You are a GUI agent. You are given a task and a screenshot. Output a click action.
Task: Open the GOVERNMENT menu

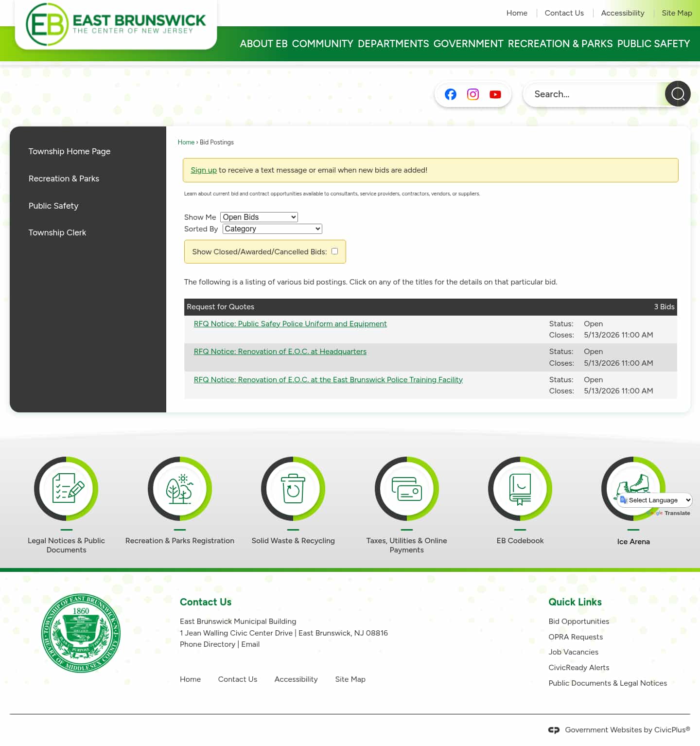tap(469, 44)
